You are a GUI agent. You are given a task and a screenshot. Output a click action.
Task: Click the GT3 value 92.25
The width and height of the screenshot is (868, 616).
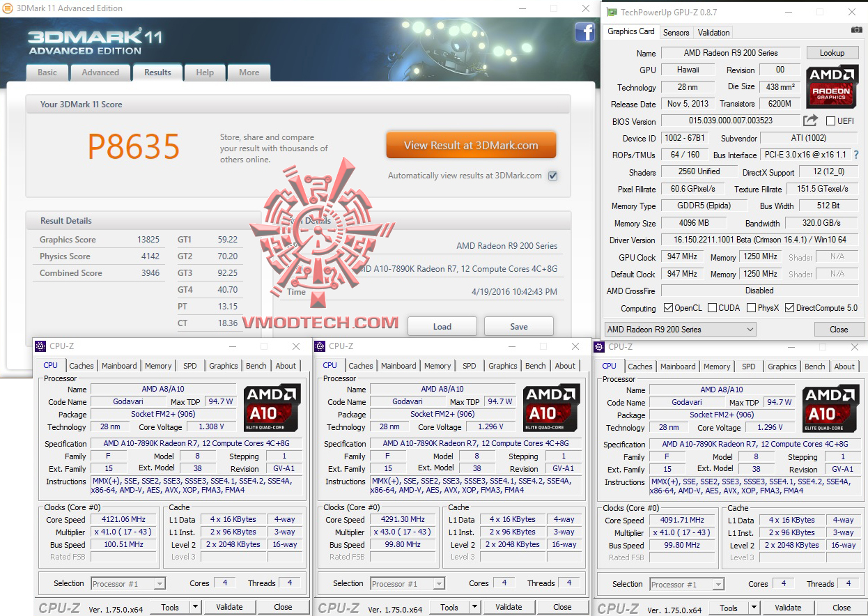pyautogui.click(x=228, y=273)
